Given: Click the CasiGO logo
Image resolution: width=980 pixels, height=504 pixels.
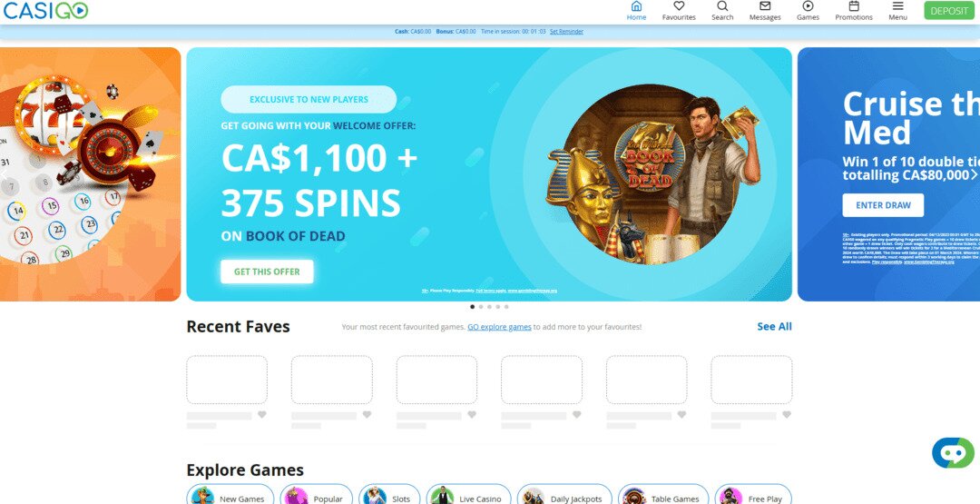Looking at the screenshot, I should point(45,11).
